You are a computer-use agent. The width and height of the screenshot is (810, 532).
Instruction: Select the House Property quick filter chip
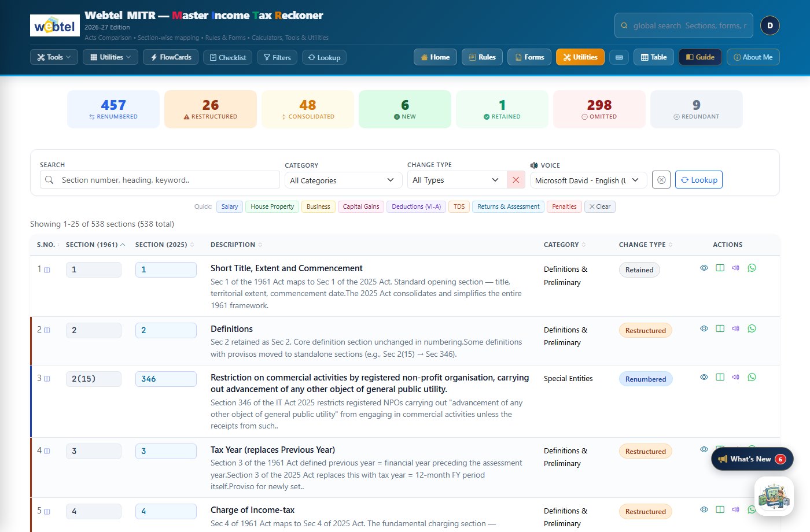click(x=273, y=206)
